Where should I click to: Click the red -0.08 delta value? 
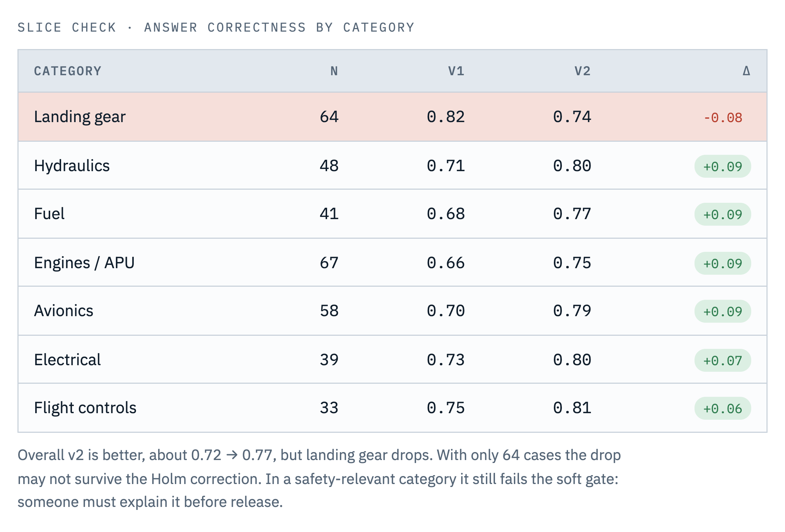(x=723, y=118)
